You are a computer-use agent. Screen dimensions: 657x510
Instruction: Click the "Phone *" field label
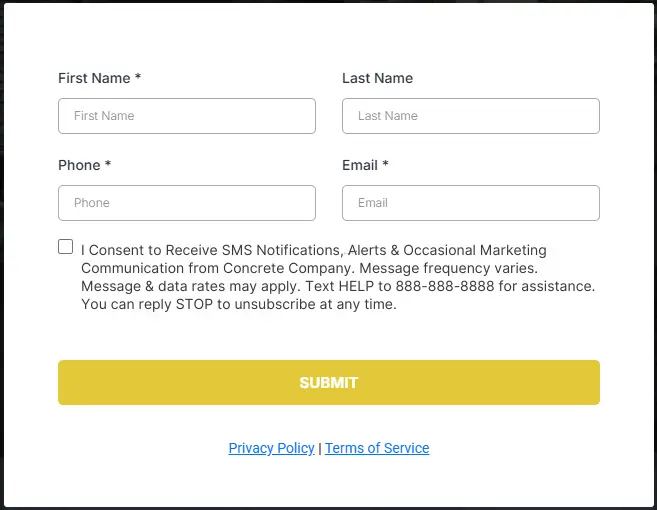(x=84, y=165)
